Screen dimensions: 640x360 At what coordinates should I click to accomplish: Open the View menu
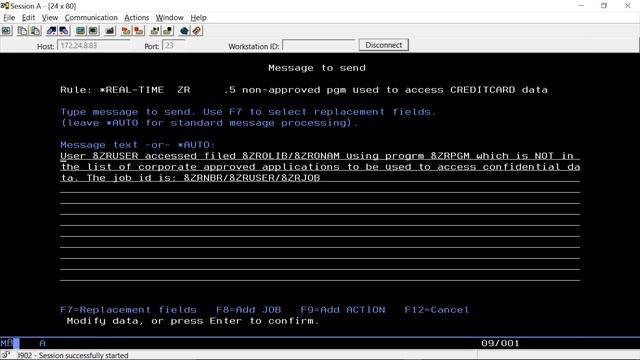[50, 18]
